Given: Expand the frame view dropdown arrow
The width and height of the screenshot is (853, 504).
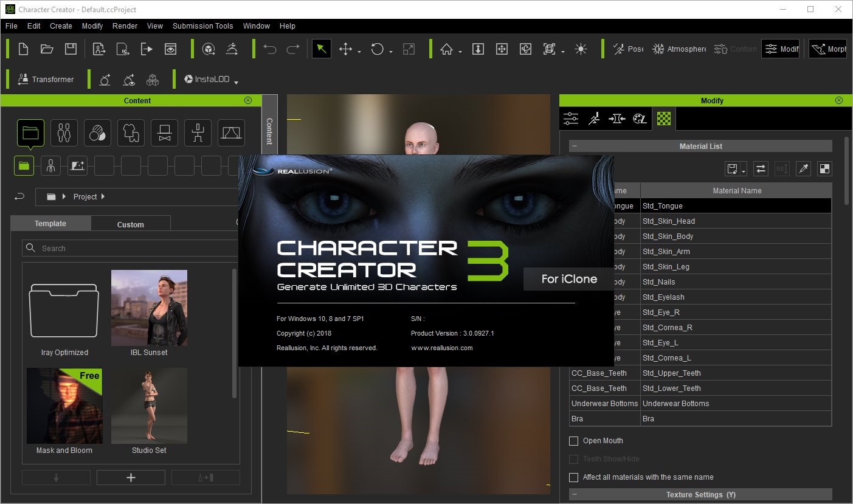Looking at the screenshot, I should (563, 52).
